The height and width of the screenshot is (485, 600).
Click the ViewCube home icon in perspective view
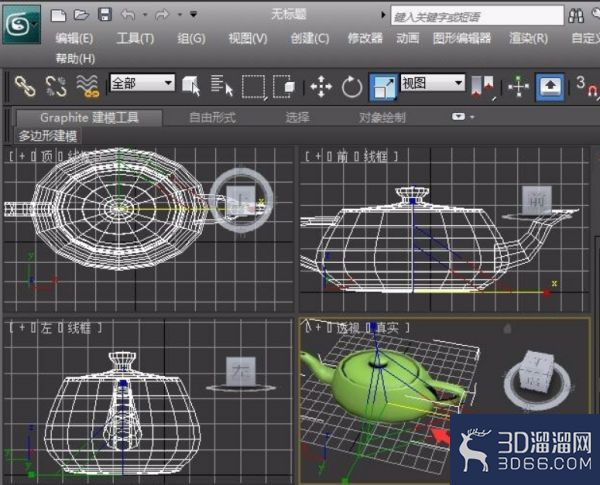507,328
